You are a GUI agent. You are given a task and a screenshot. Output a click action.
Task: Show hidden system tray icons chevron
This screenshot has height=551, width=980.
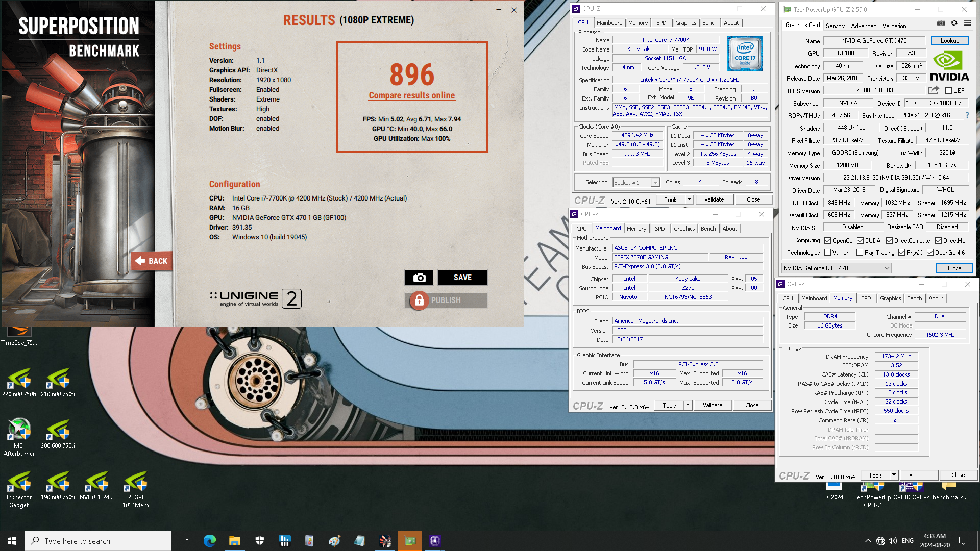868,541
